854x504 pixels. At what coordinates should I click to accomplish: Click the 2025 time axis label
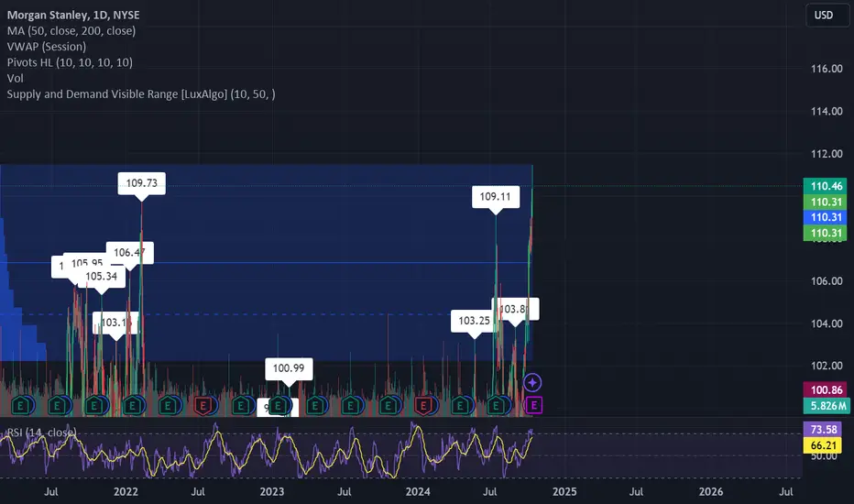(x=564, y=491)
